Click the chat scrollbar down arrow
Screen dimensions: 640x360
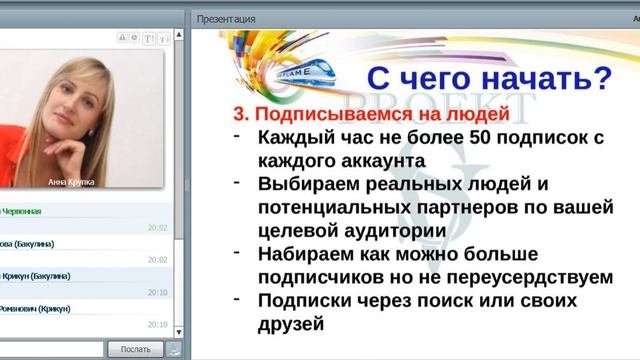click(x=179, y=332)
